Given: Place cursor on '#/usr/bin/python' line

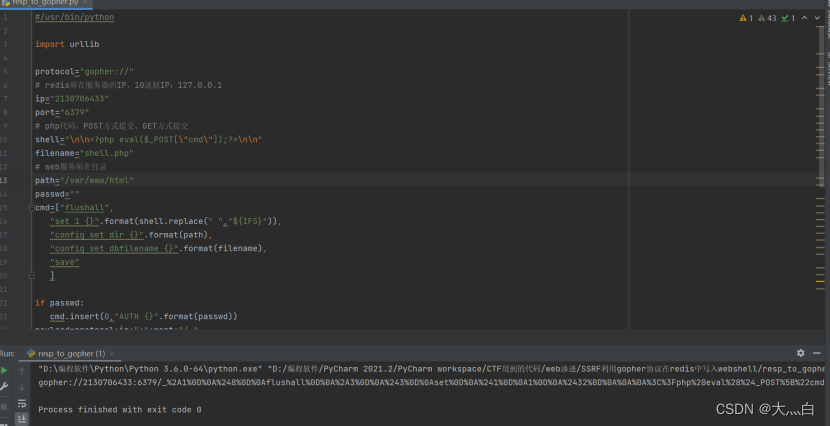Looking at the screenshot, I should (75, 17).
